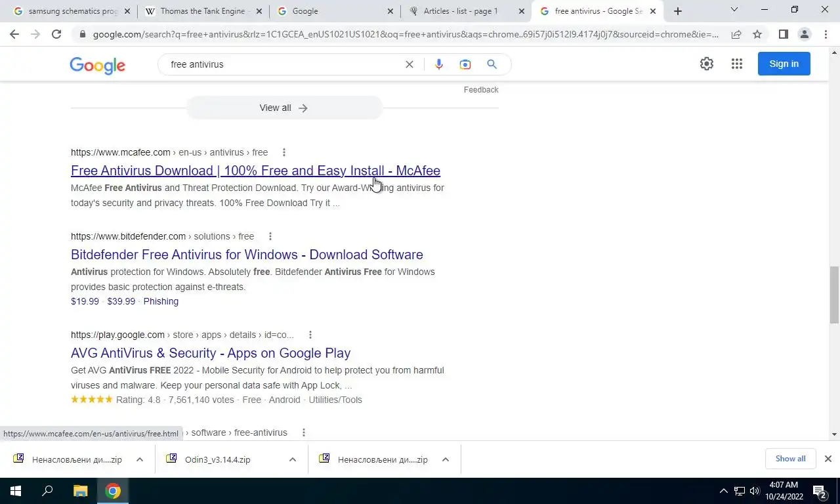The height and width of the screenshot is (504, 840).
Task: Toggle the Chrome side panel icon
Action: [x=783, y=34]
